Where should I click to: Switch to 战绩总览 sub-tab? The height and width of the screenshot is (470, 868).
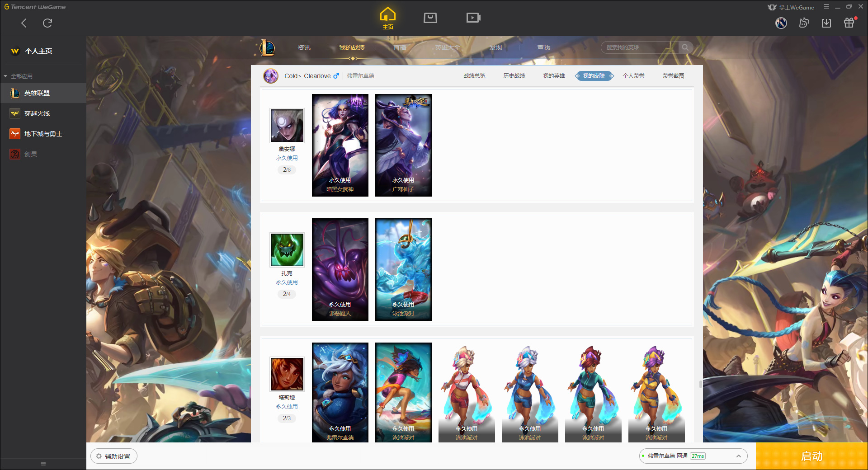474,76
